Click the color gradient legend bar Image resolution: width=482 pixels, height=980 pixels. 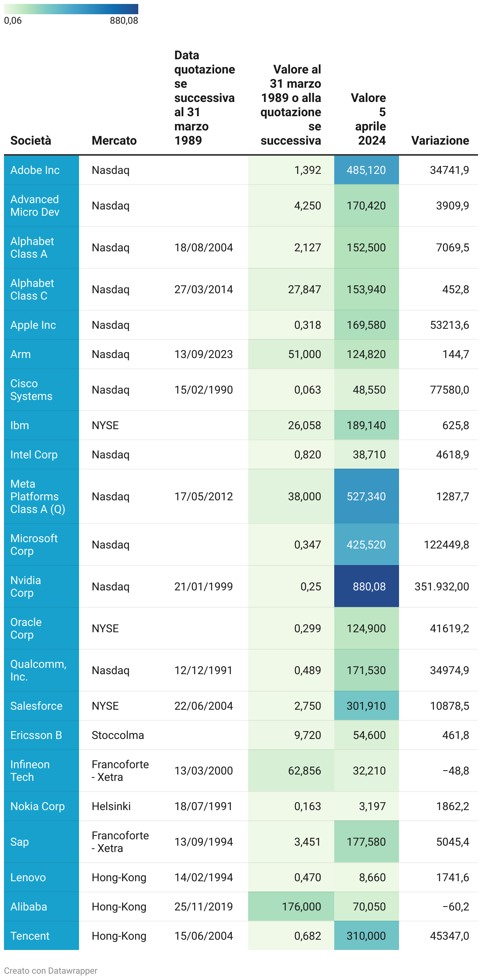tap(71, 9)
